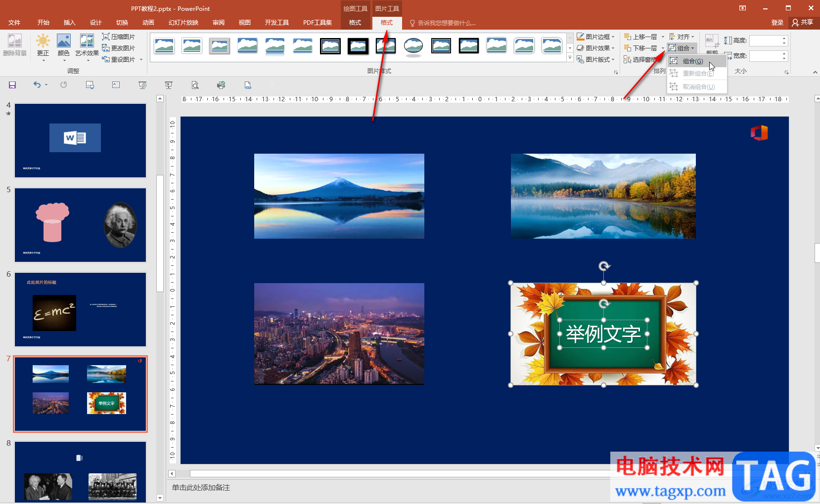Viewport: 820px width, 504px height.
Task: Open the Picture Border (图片边框) dropdown
Action: click(x=595, y=37)
